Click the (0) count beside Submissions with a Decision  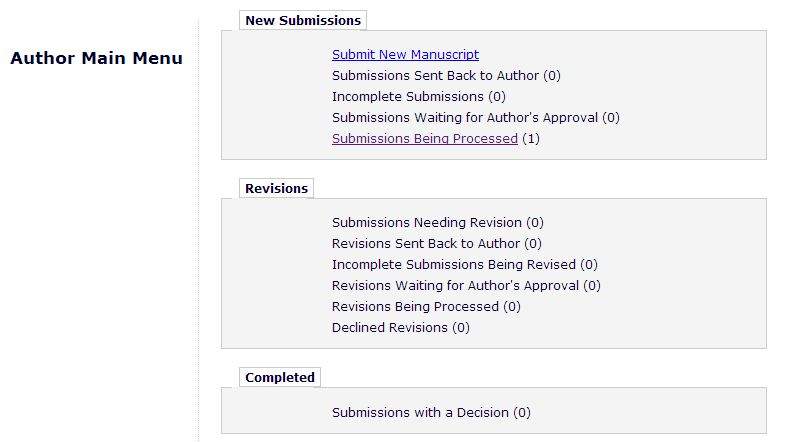(522, 412)
